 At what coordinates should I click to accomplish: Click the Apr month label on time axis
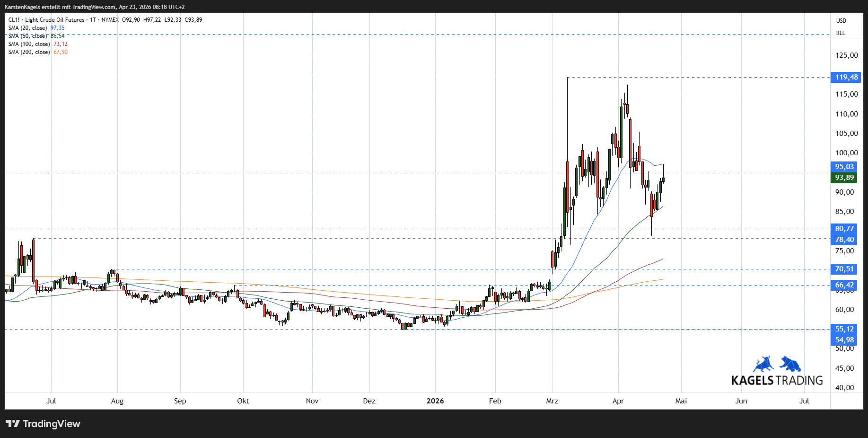click(x=618, y=401)
